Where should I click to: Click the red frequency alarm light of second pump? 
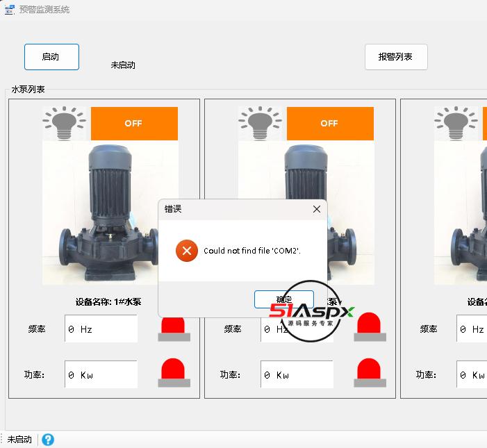[370, 327]
